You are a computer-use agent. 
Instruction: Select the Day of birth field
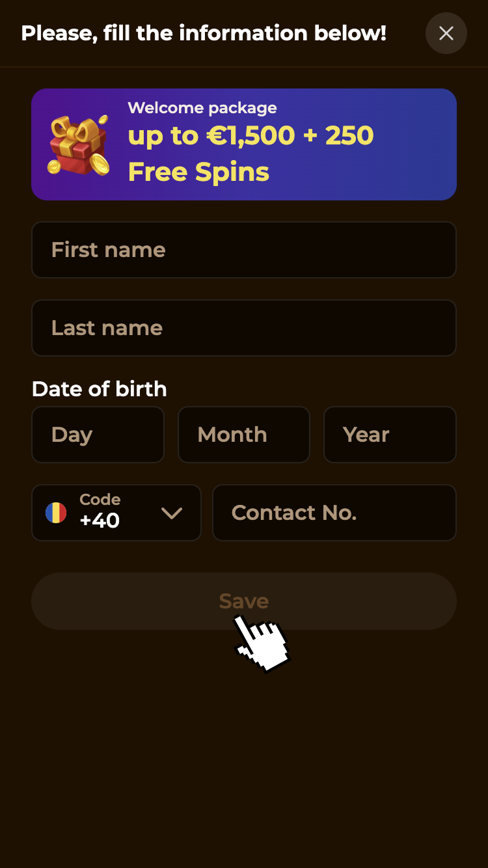point(98,435)
